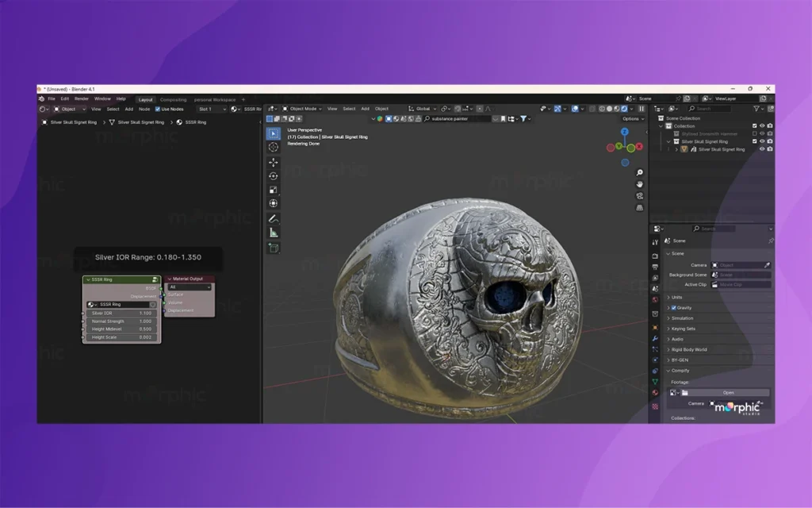812x508 pixels.
Task: Open the Render menu
Action: click(82, 98)
